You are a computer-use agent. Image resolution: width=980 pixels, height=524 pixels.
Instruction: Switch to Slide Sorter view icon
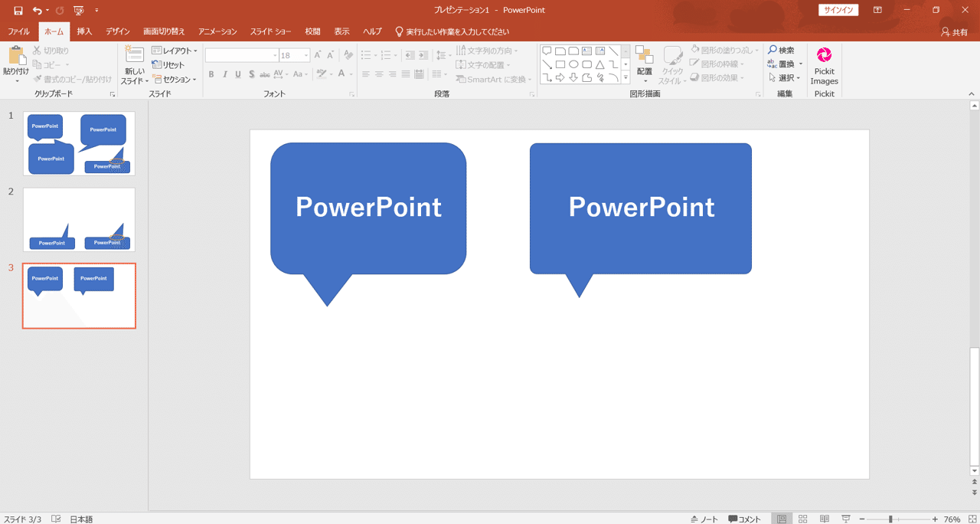(x=803, y=519)
